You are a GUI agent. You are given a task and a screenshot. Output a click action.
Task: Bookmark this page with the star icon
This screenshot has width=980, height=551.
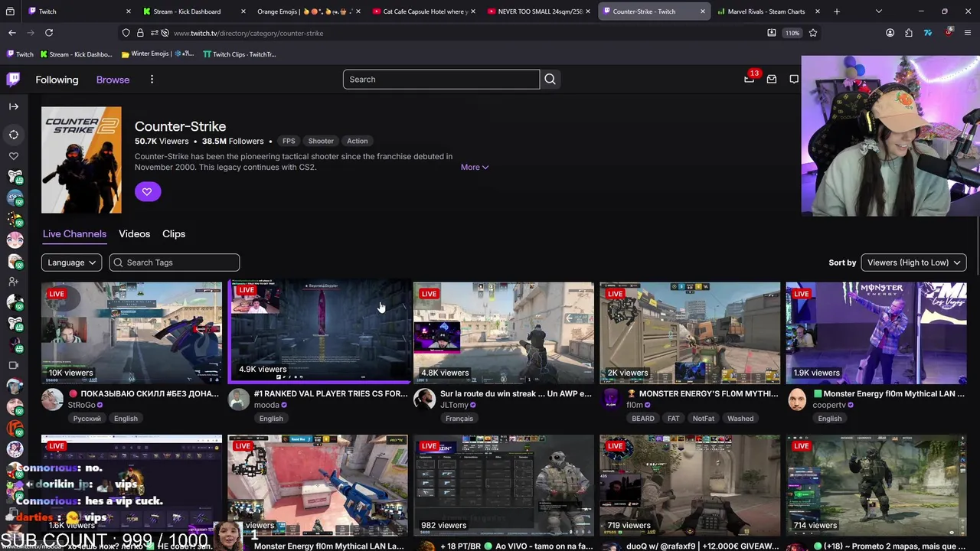[x=813, y=33]
